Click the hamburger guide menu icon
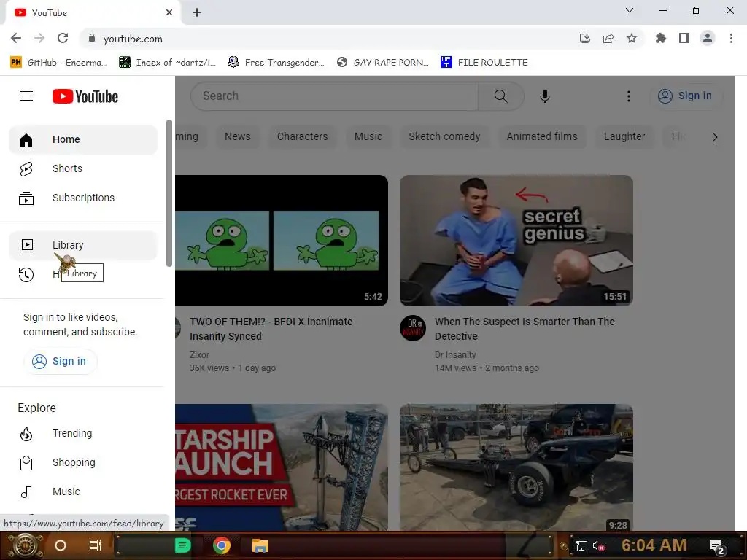Screen dimensions: 747x560 (x=26, y=96)
